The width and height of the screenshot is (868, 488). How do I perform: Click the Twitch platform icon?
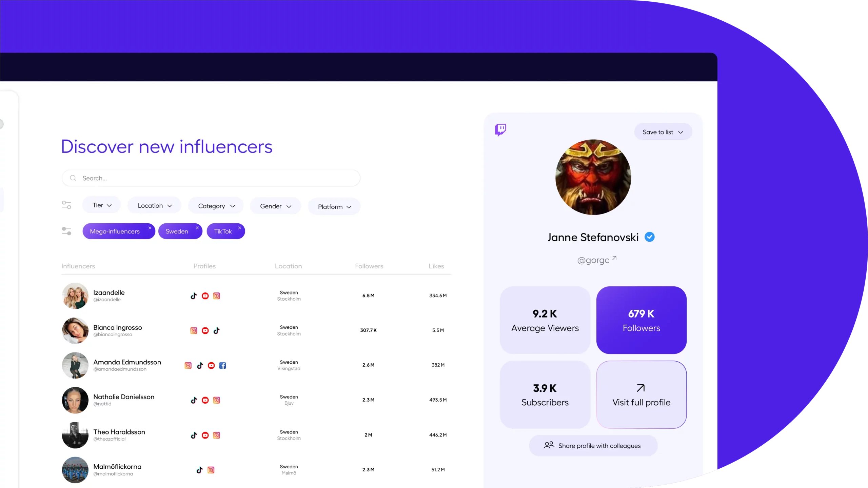(501, 130)
